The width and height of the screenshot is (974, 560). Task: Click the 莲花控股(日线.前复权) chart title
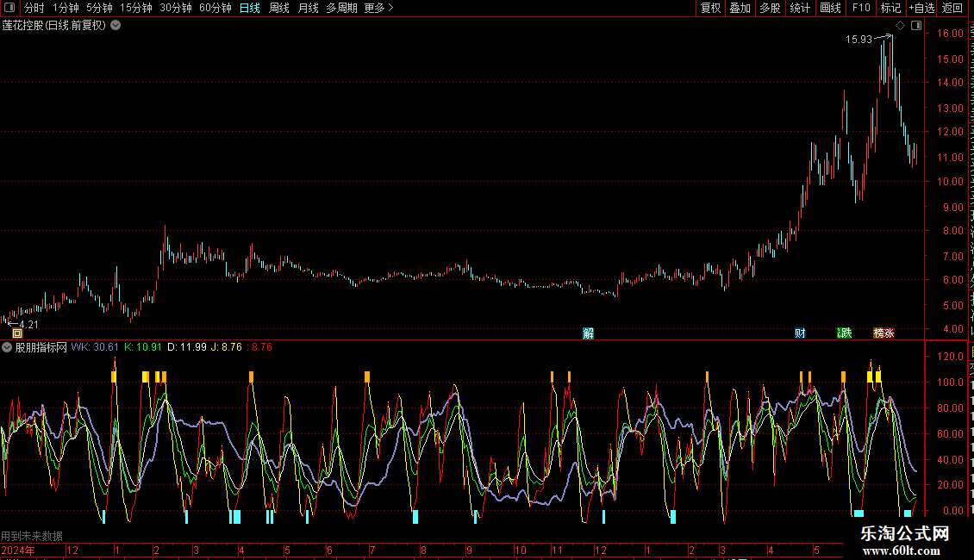click(54, 26)
